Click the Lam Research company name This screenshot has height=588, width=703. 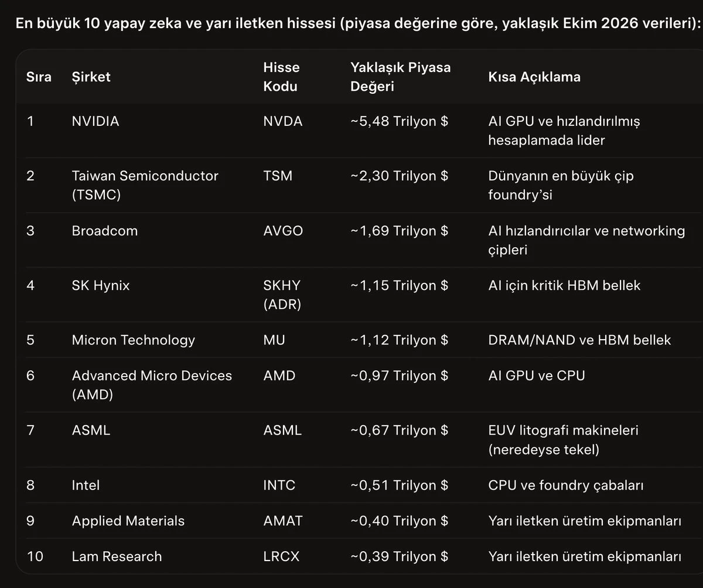[117, 556]
